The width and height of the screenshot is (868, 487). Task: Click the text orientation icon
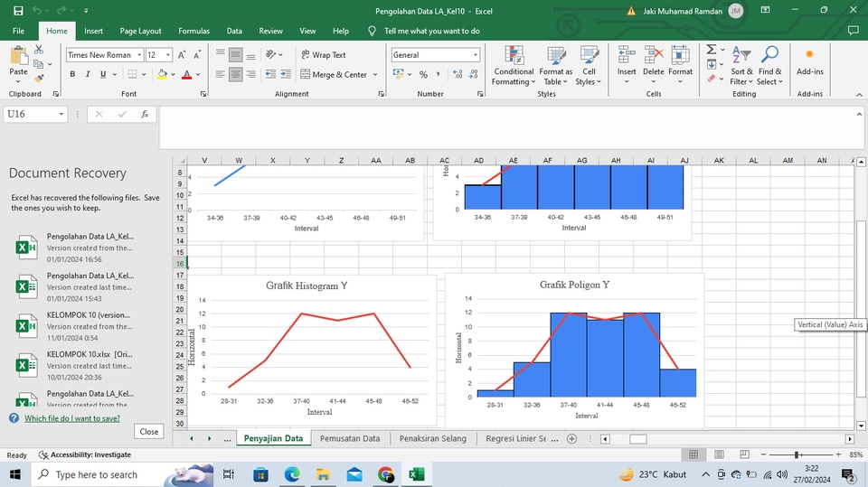(270, 54)
